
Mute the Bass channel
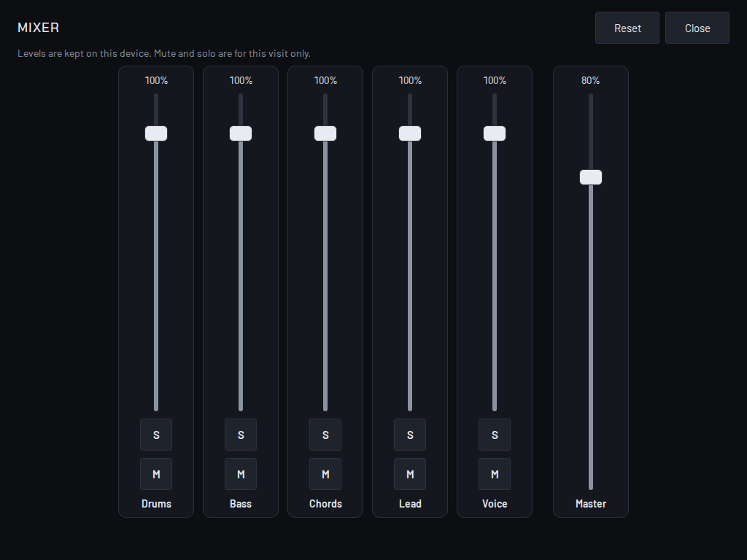tap(241, 474)
